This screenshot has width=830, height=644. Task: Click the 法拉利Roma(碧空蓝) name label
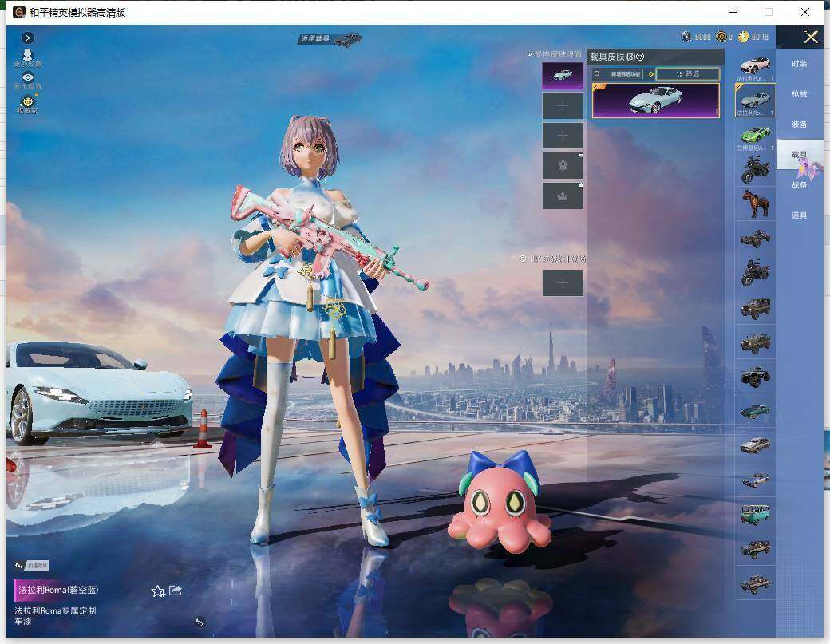[x=58, y=590]
